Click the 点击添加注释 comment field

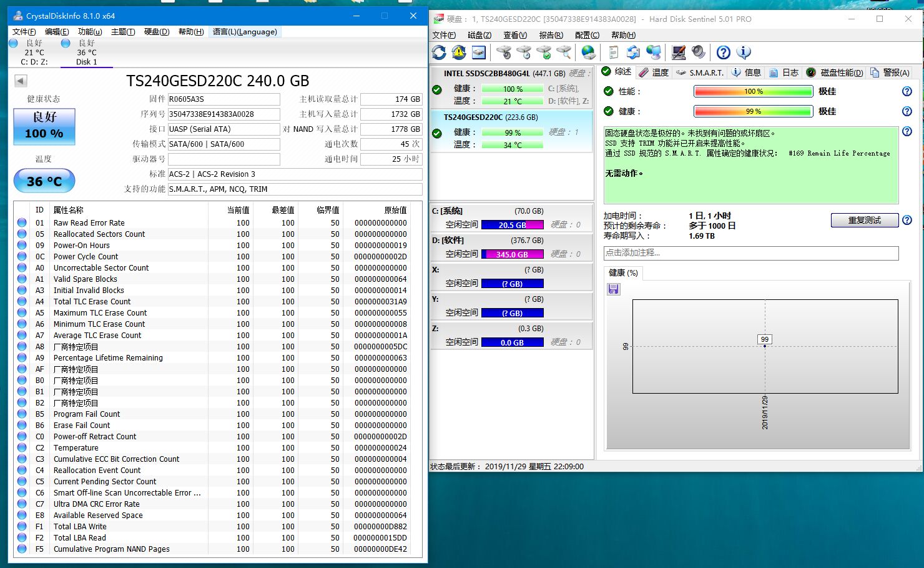749,253
